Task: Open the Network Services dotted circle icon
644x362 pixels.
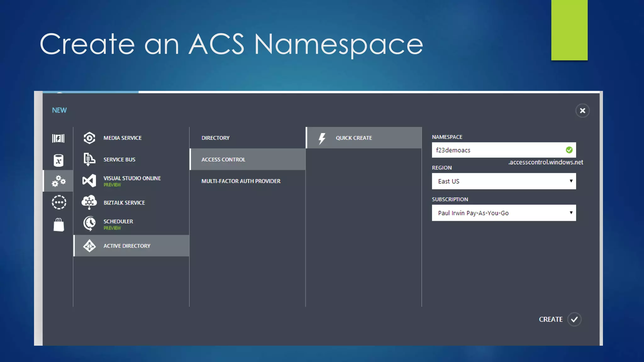Action: pos(59,202)
